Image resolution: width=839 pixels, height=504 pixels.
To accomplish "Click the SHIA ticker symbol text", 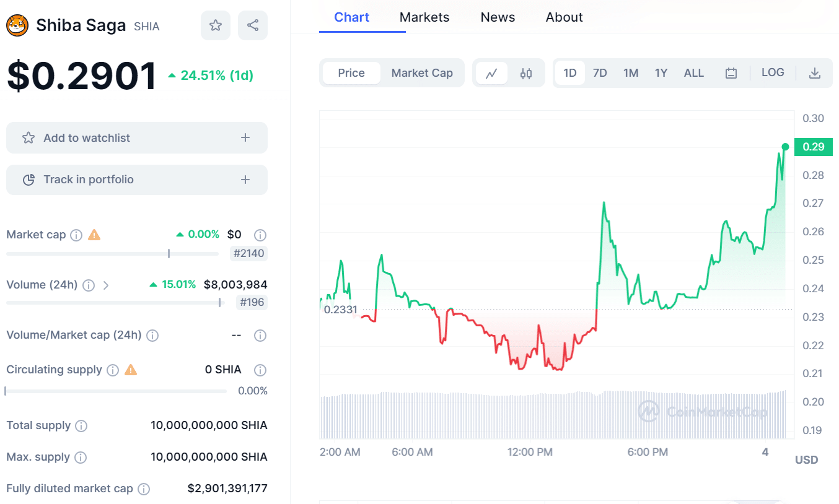I will click(x=147, y=27).
